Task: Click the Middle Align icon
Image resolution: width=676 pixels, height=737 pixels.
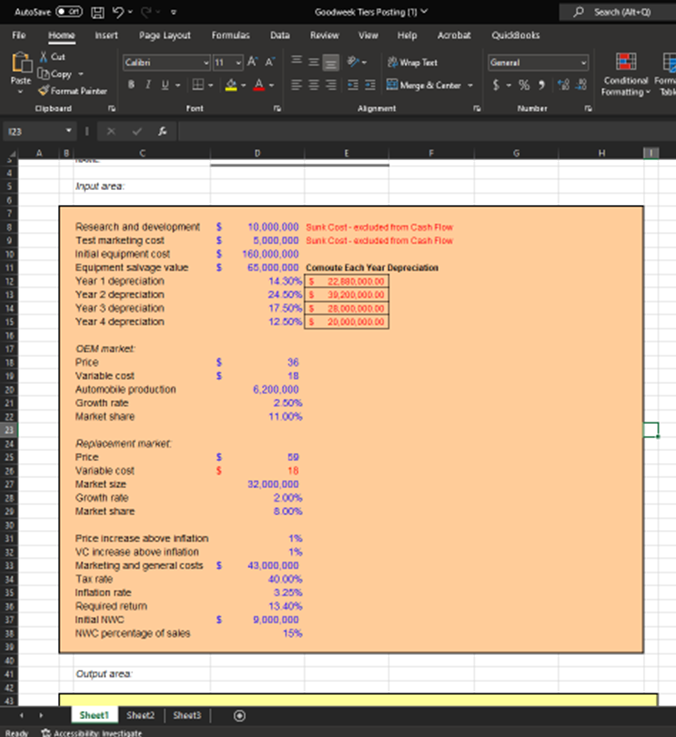Action: pyautogui.click(x=314, y=62)
